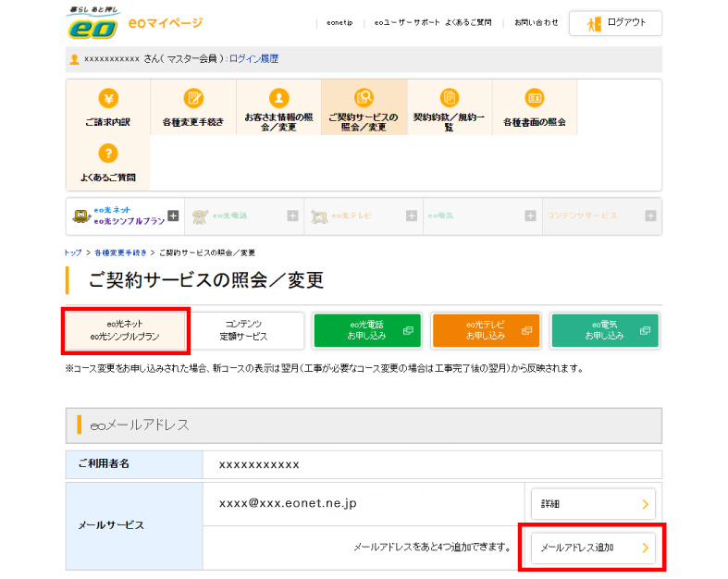Image resolution: width=728 pixels, height=579 pixels.
Task: Open the eonet.jp header link
Action: [339, 23]
